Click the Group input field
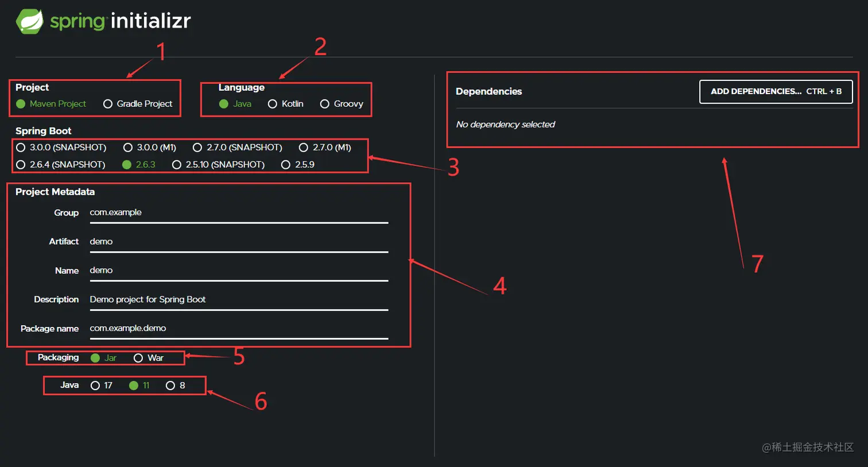Viewport: 868px width, 467px height. pos(239,213)
